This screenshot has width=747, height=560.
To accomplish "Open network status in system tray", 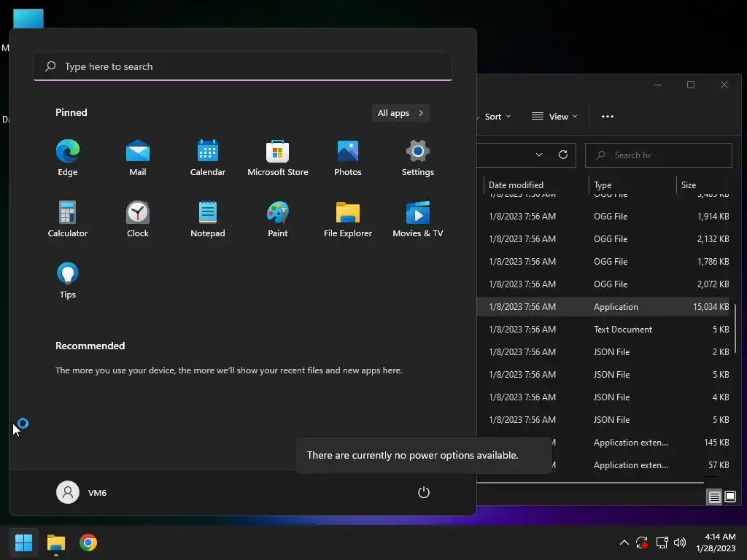I will (662, 542).
